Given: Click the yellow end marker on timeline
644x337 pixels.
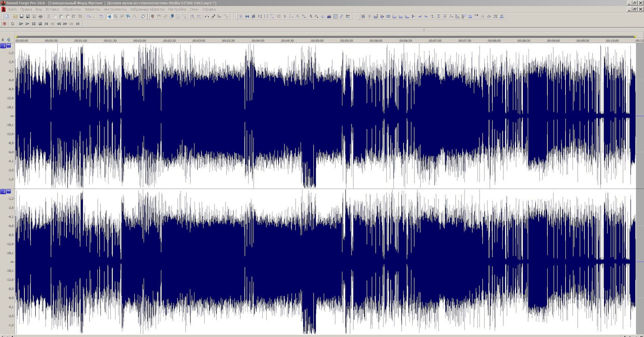Looking at the screenshot, I should [635, 37].
